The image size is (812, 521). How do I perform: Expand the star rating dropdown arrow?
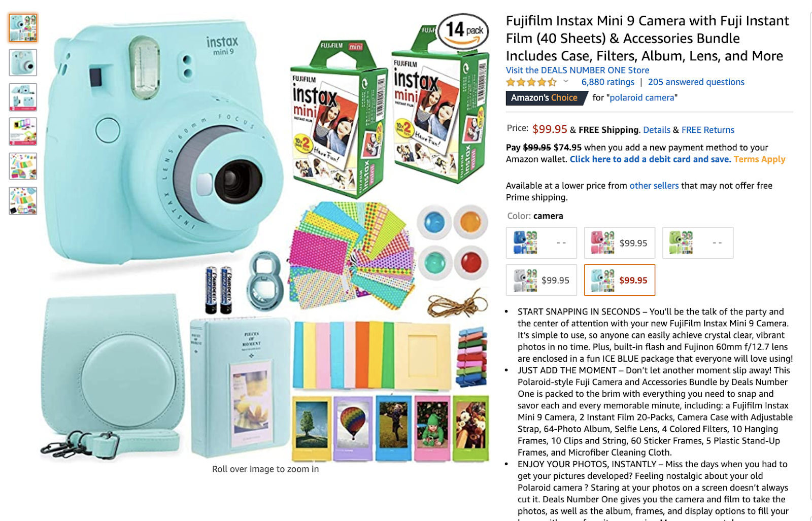(x=566, y=82)
